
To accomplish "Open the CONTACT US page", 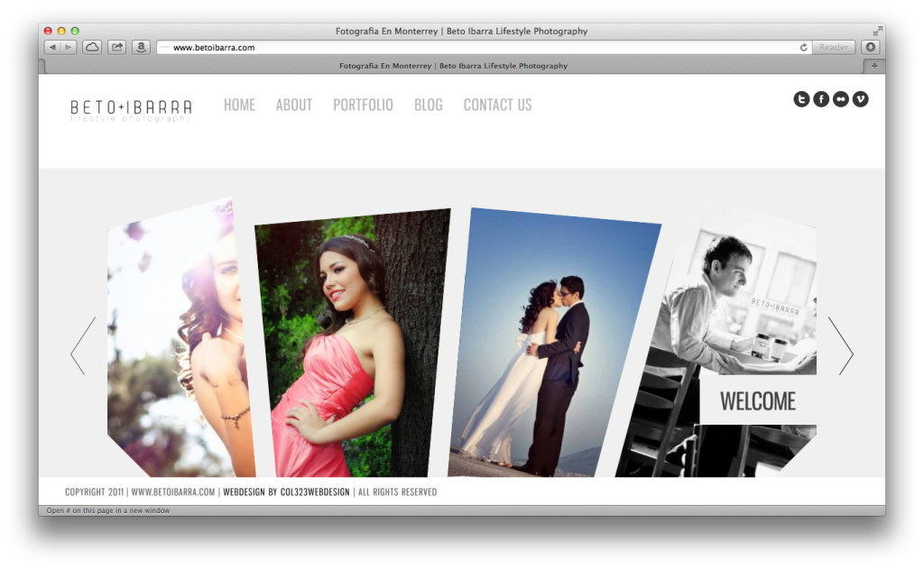I will [497, 105].
